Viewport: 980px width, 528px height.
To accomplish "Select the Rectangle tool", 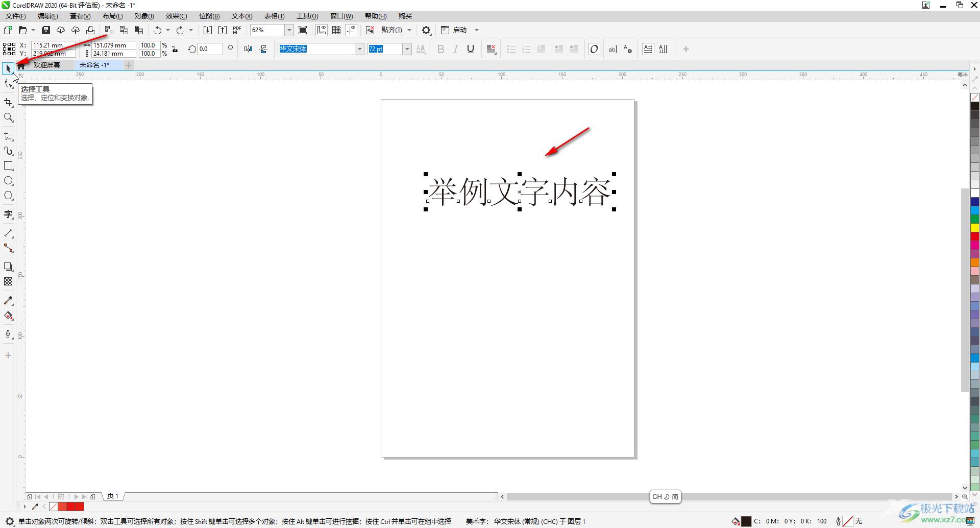I will click(x=8, y=166).
